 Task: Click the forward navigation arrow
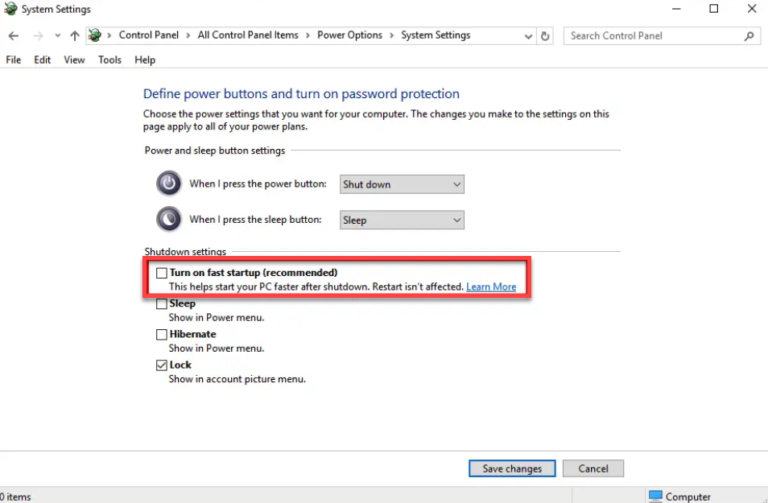click(x=38, y=36)
